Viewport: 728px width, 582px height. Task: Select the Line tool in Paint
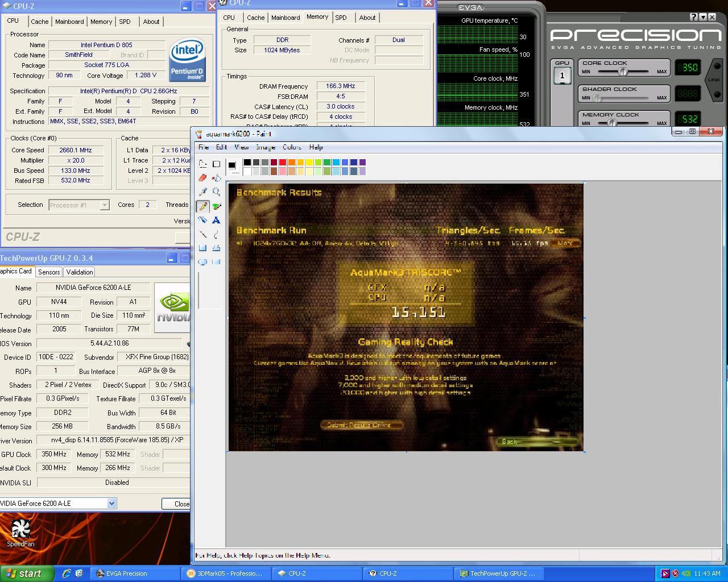coord(202,234)
